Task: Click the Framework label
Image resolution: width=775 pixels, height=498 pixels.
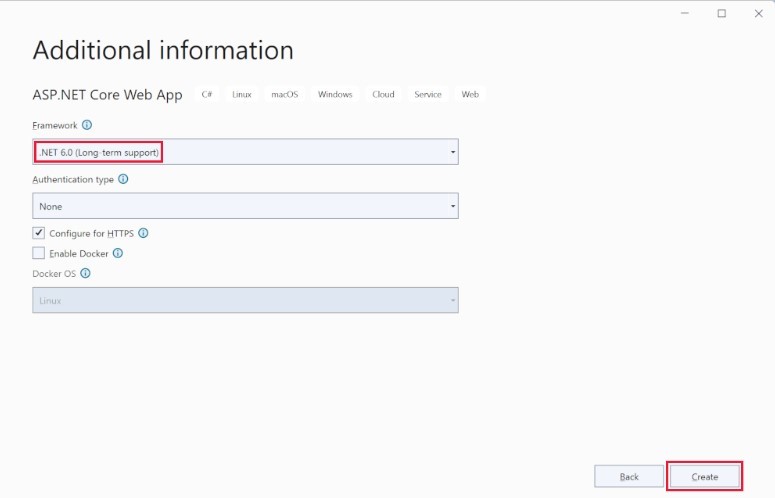Action: pyautogui.click(x=55, y=125)
